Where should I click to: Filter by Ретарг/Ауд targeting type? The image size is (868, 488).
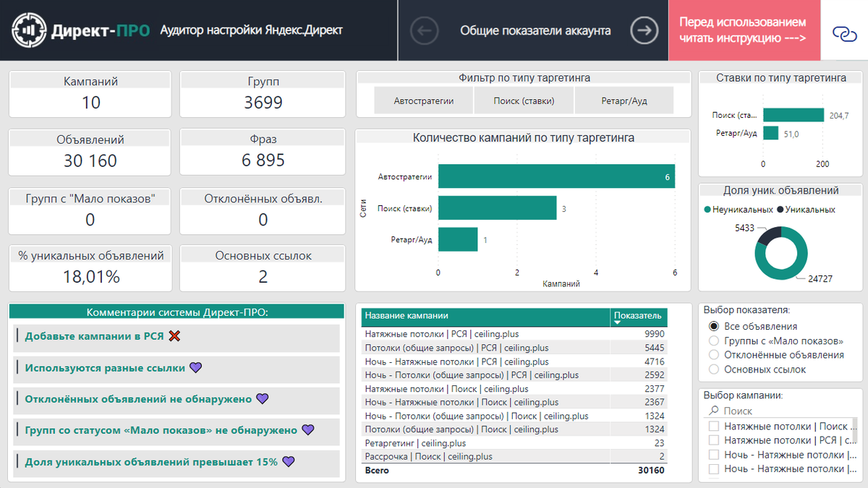coord(624,100)
